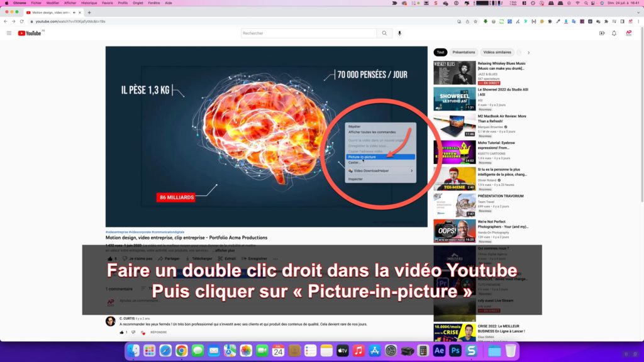Screen dimensions: 644x362
Task: Open Launchpad from the dock
Action: 150,351
